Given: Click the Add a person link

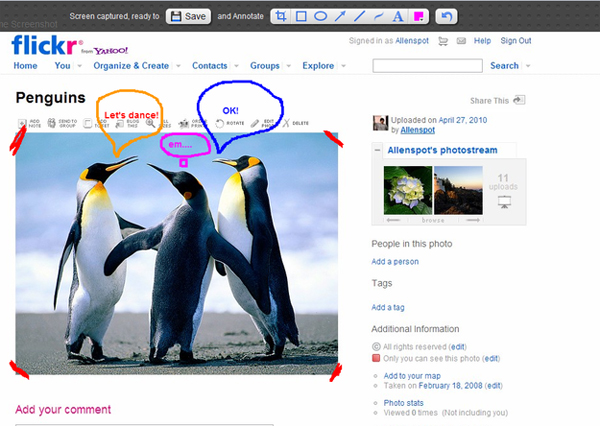Looking at the screenshot, I should 395,262.
